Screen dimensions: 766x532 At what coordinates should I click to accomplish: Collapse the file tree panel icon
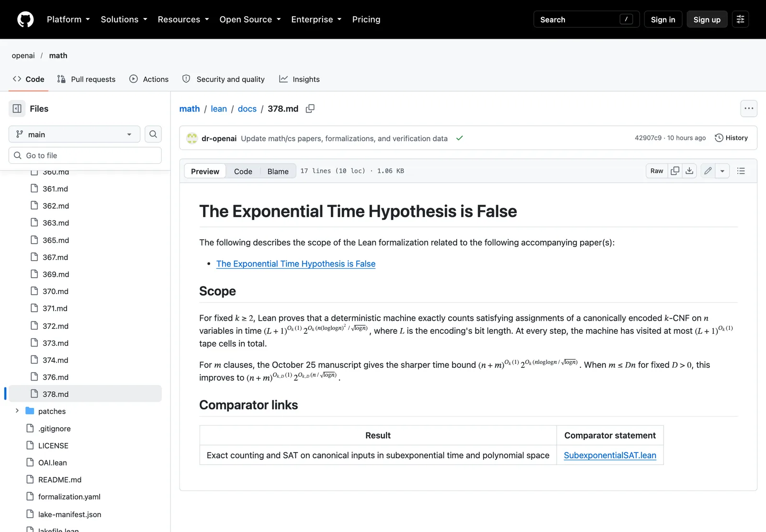coord(17,109)
